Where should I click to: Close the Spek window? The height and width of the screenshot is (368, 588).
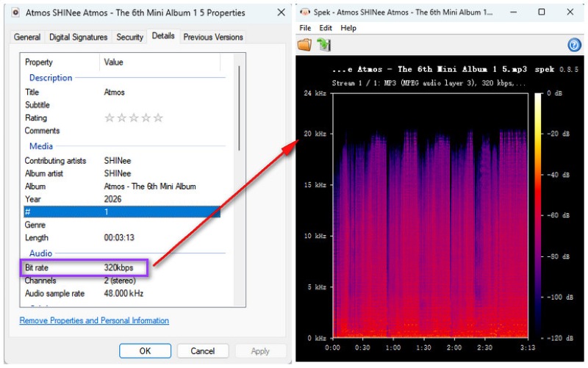(570, 12)
